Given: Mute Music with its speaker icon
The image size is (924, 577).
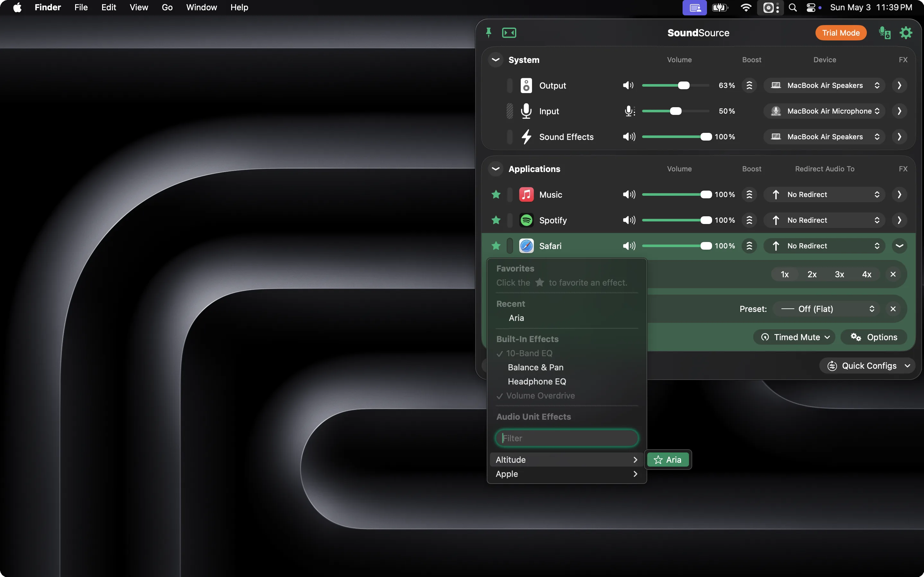Looking at the screenshot, I should [x=629, y=194].
